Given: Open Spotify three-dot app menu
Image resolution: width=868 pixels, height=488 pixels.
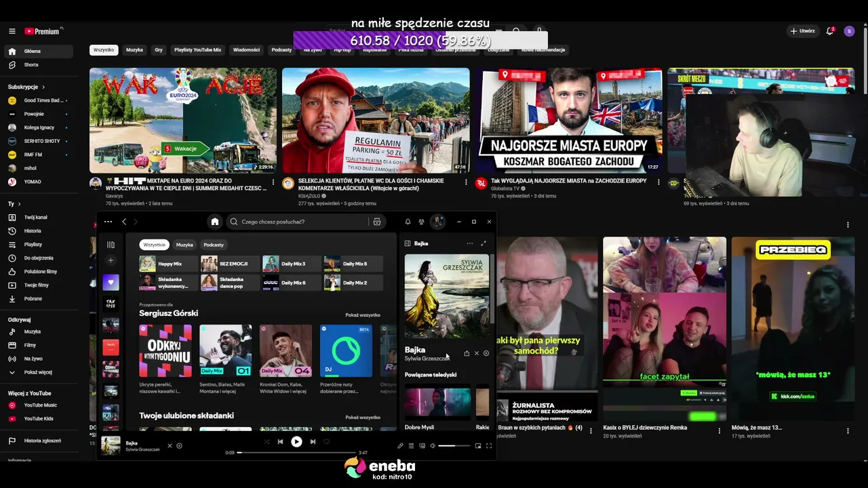Looking at the screenshot, I should point(108,222).
